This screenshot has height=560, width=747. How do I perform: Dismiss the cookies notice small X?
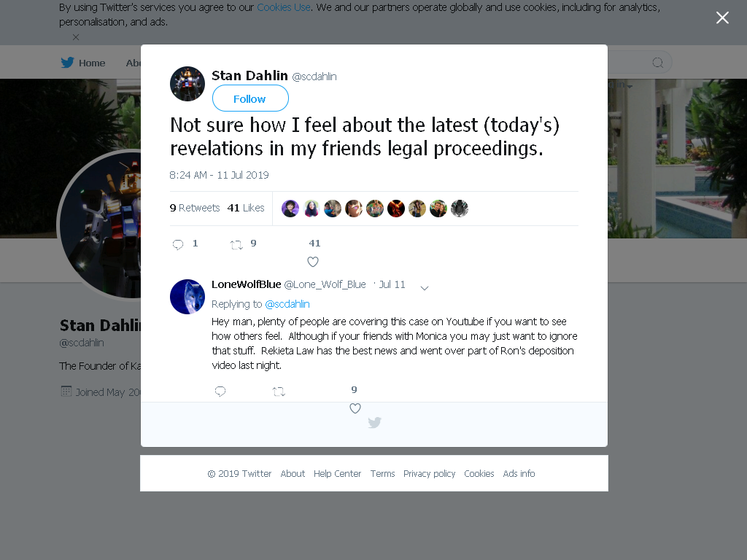[76, 37]
